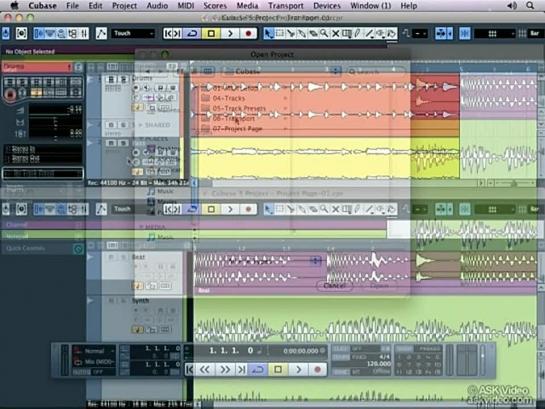Open the Stereo Out output routing dropdown
Screen dimensions: 545x409
(43, 159)
